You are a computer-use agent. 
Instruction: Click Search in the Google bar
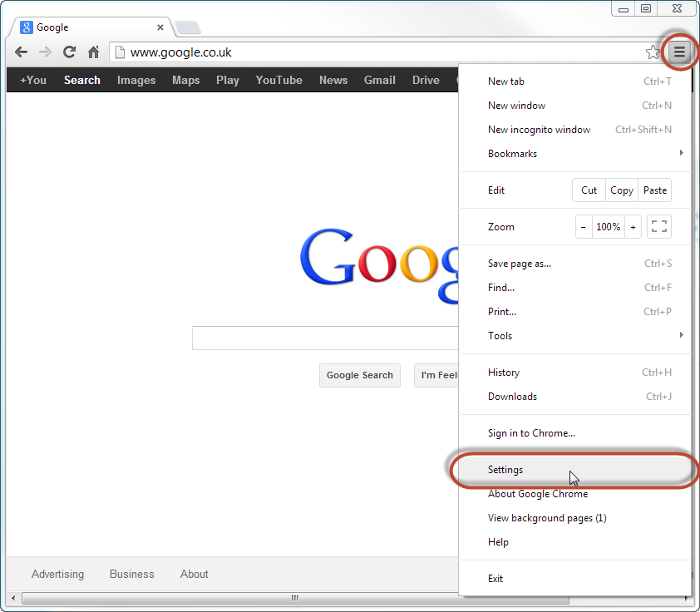[82, 80]
